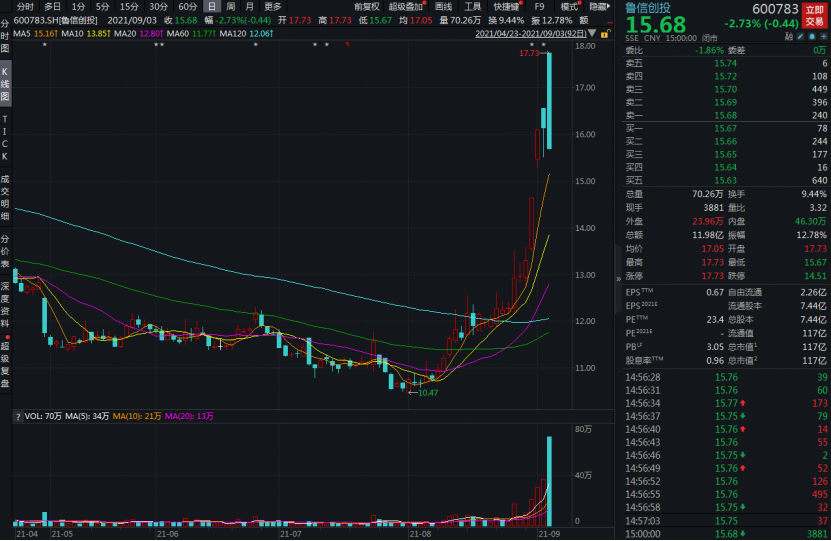Open the 更多 more periods menu

pos(272,6)
